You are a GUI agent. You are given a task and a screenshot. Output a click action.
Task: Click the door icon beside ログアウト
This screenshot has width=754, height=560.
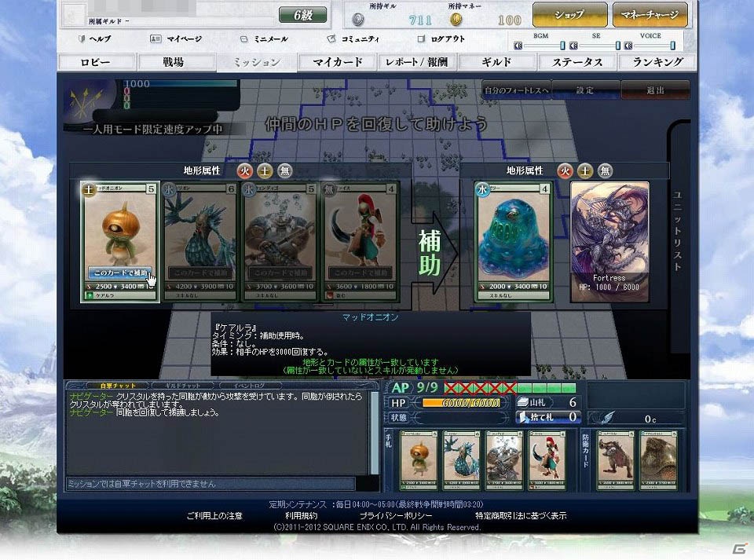click(421, 39)
